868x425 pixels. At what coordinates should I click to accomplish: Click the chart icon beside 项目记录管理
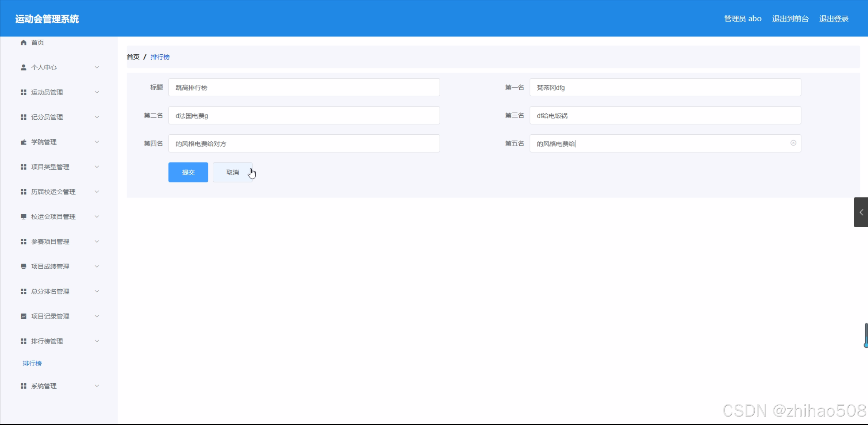pyautogui.click(x=23, y=316)
